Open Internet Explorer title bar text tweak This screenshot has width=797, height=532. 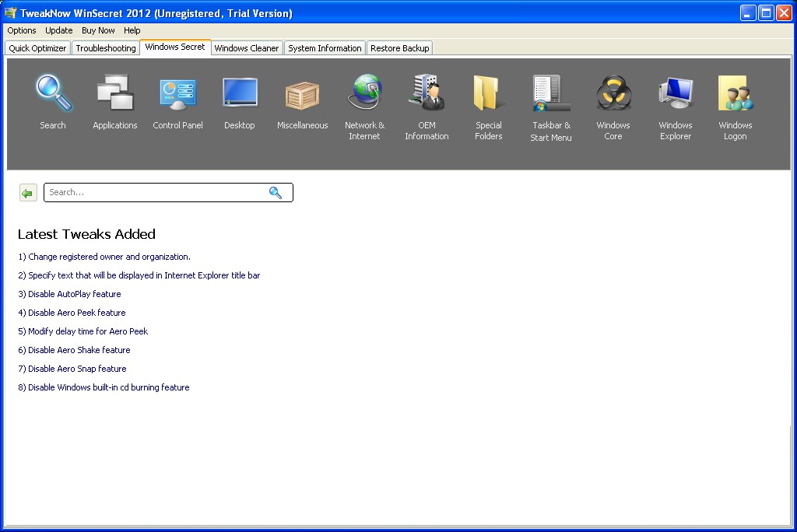tap(139, 275)
